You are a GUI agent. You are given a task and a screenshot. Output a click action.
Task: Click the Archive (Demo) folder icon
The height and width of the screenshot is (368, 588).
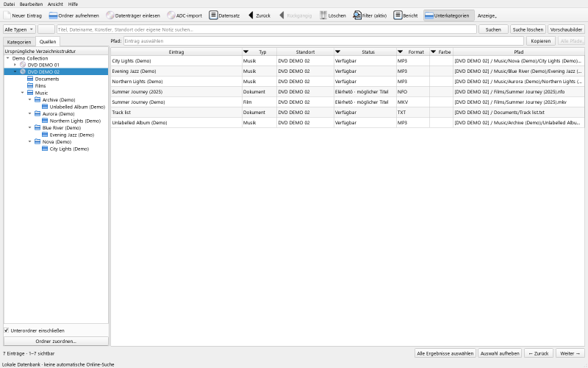37,100
